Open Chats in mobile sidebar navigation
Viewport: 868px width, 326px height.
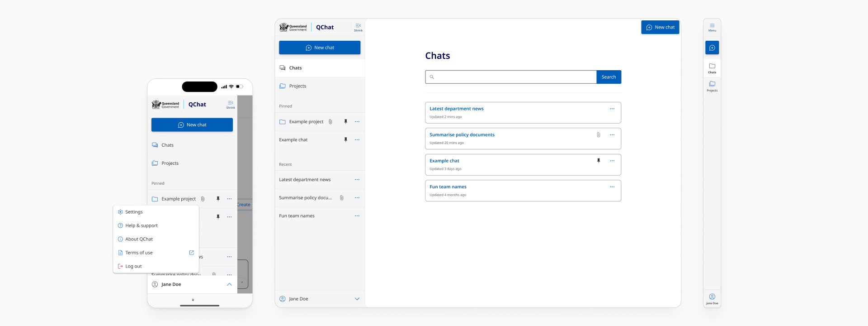click(x=192, y=145)
